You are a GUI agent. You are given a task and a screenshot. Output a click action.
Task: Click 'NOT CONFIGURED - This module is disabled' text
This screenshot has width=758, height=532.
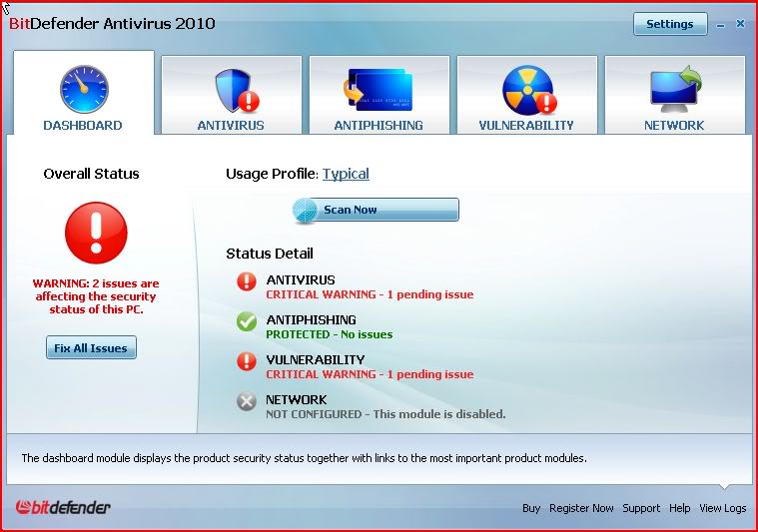pyautogui.click(x=385, y=414)
